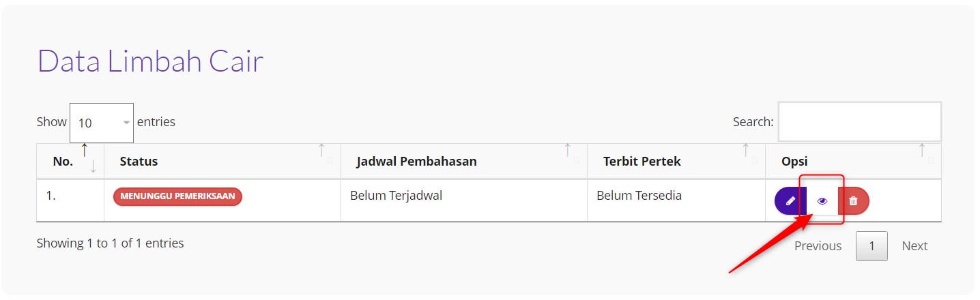Click the Showing 1 to 1 entries text
The height and width of the screenshot is (300, 980).
point(110,243)
